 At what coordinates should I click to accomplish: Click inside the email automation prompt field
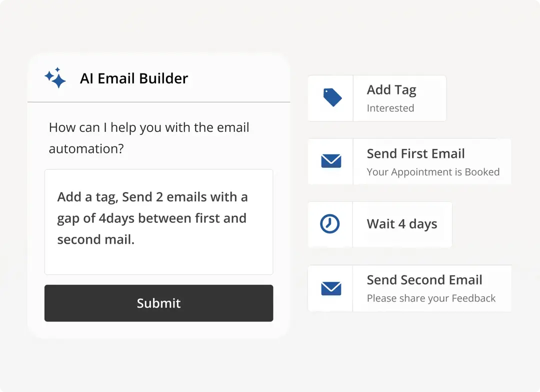click(x=158, y=222)
